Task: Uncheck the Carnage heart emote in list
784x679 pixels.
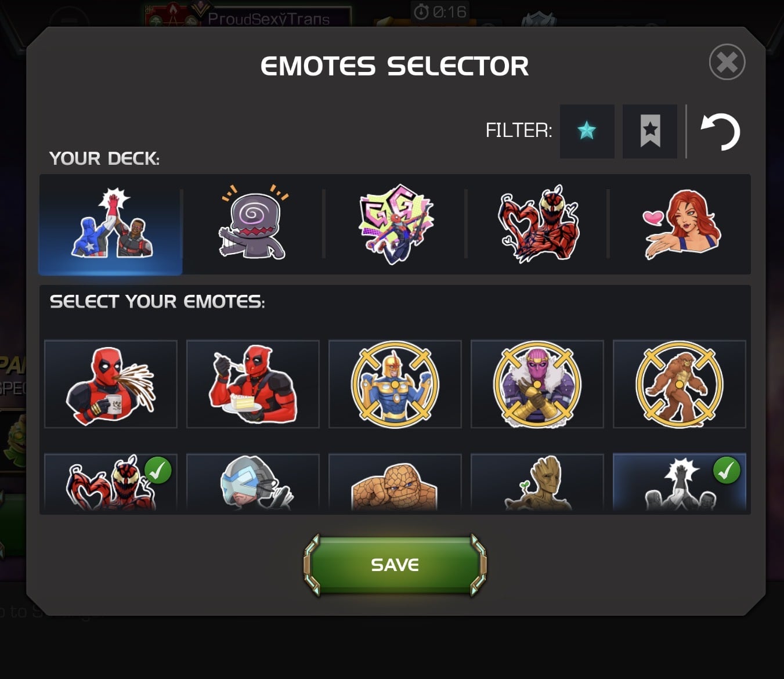Action: (x=111, y=483)
